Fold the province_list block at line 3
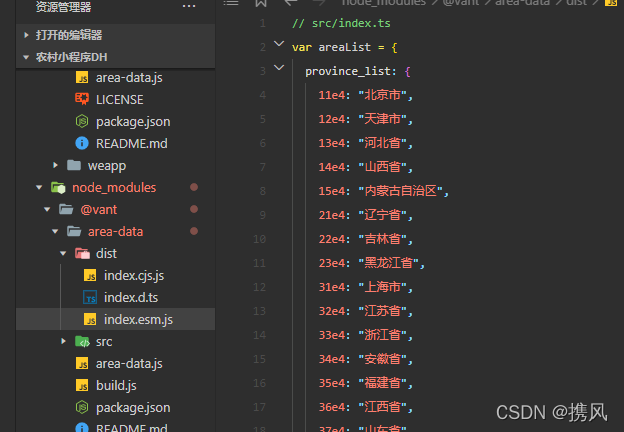Viewport: 624px width, 432px height. [x=279, y=68]
